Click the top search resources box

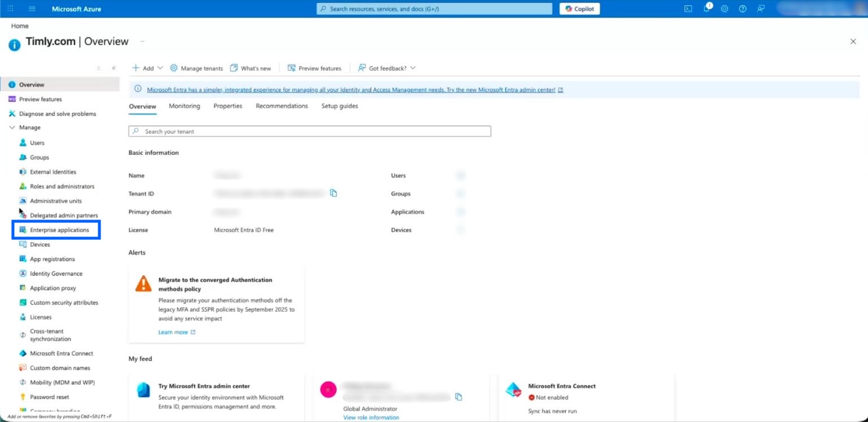(x=435, y=8)
